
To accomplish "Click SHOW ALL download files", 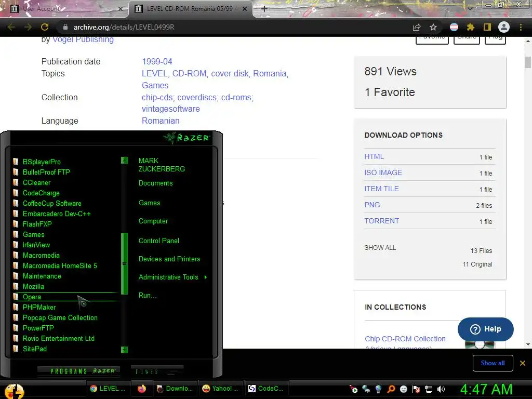I will click(380, 248).
